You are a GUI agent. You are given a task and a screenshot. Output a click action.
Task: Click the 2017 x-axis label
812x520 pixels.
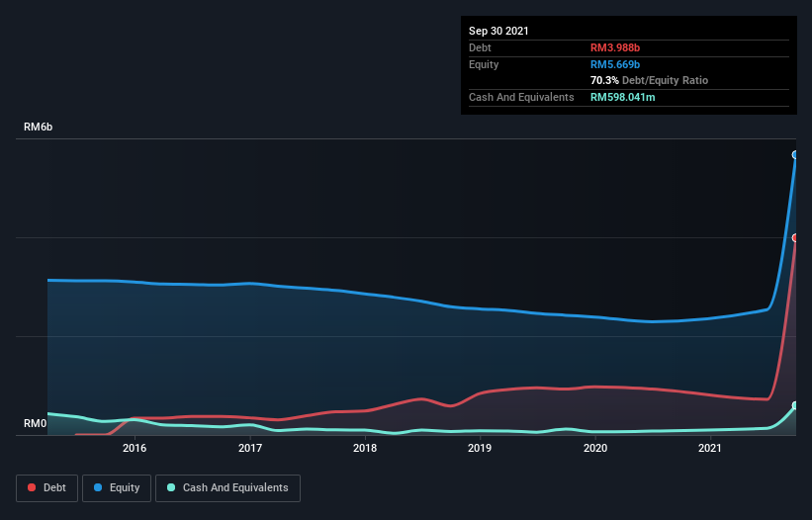[x=250, y=448]
